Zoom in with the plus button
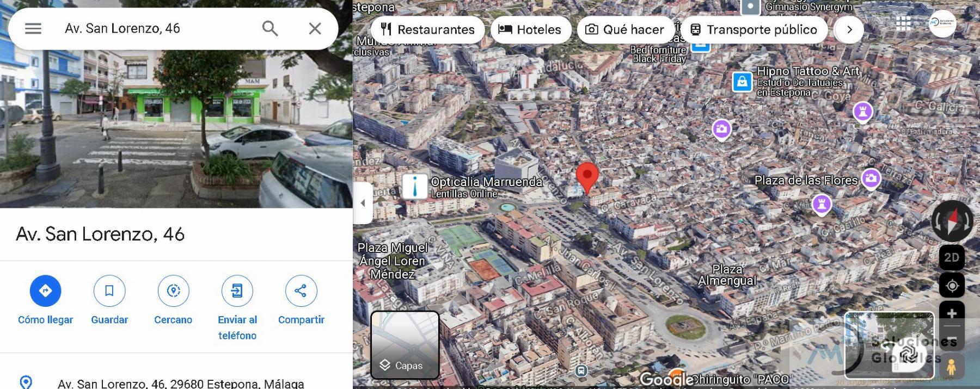Image resolution: width=980 pixels, height=389 pixels. coord(952,313)
